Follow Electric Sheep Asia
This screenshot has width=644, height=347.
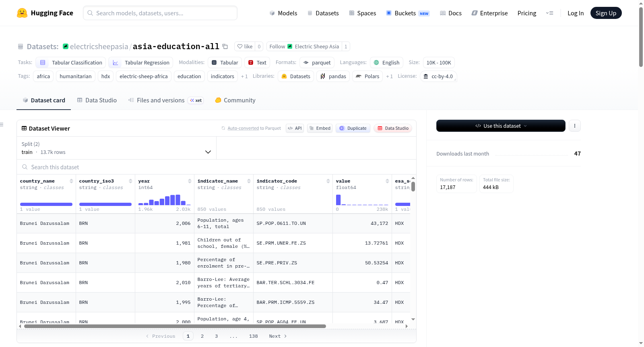coord(304,46)
